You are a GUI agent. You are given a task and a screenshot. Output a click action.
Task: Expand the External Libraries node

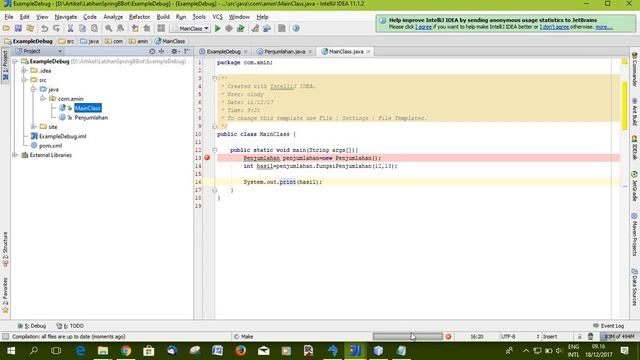15,155
